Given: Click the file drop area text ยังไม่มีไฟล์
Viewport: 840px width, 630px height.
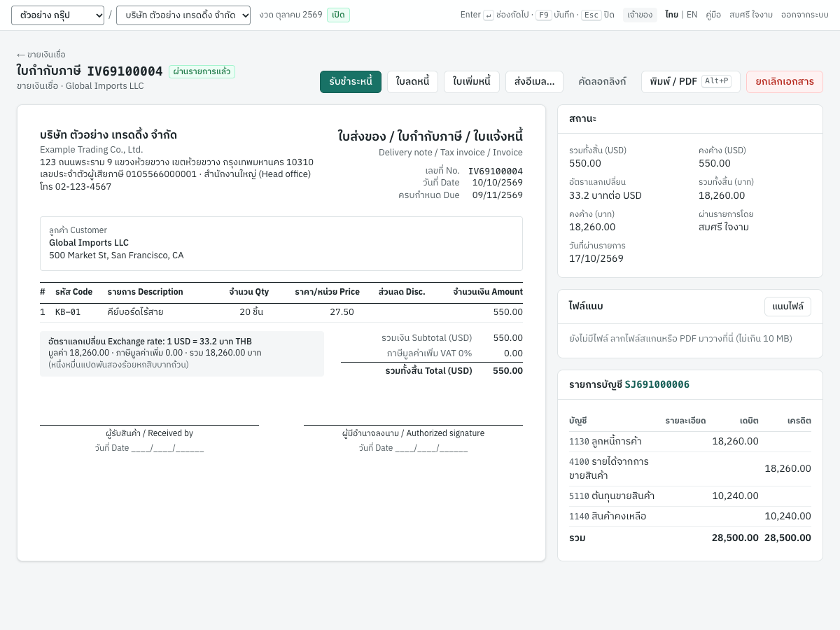Looking at the screenshot, I should pos(680,339).
